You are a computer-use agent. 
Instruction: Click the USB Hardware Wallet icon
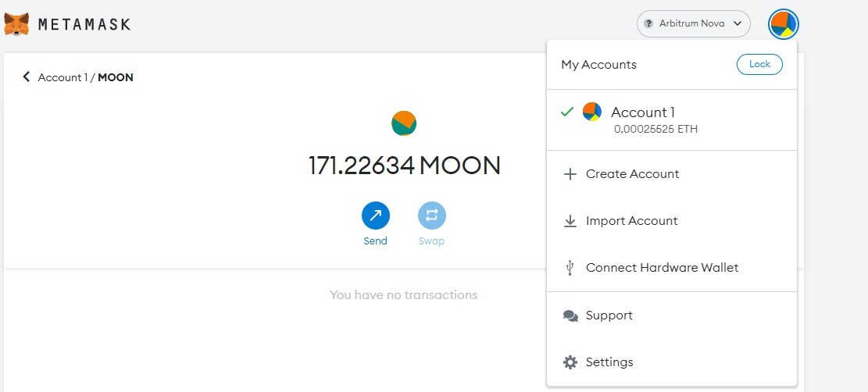tap(570, 269)
